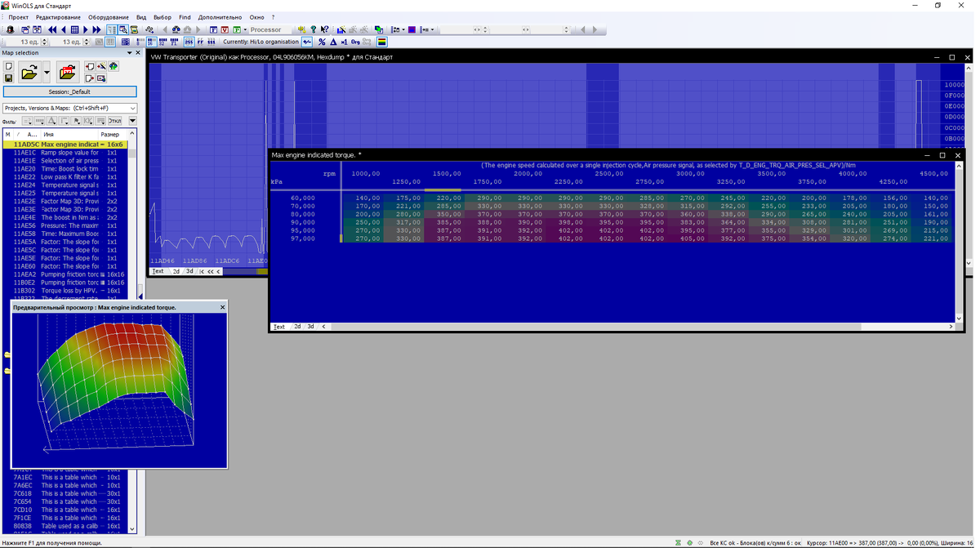Open the Find menu

click(x=185, y=17)
